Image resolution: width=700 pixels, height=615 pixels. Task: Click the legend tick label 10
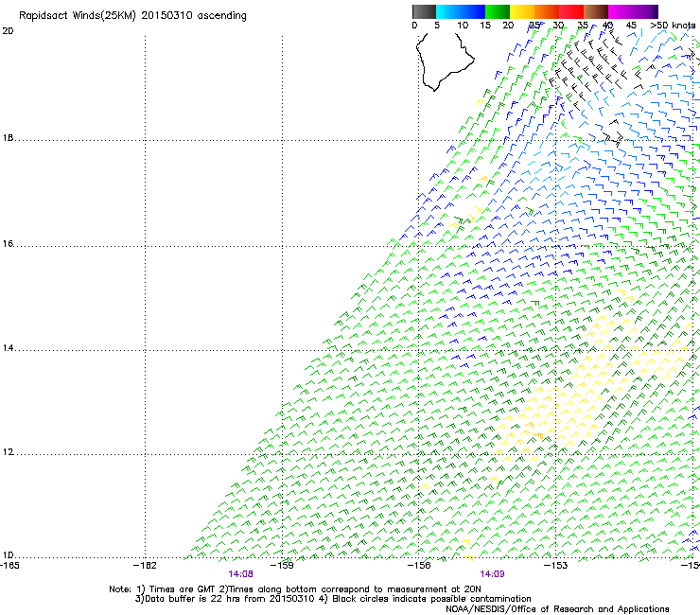(463, 26)
